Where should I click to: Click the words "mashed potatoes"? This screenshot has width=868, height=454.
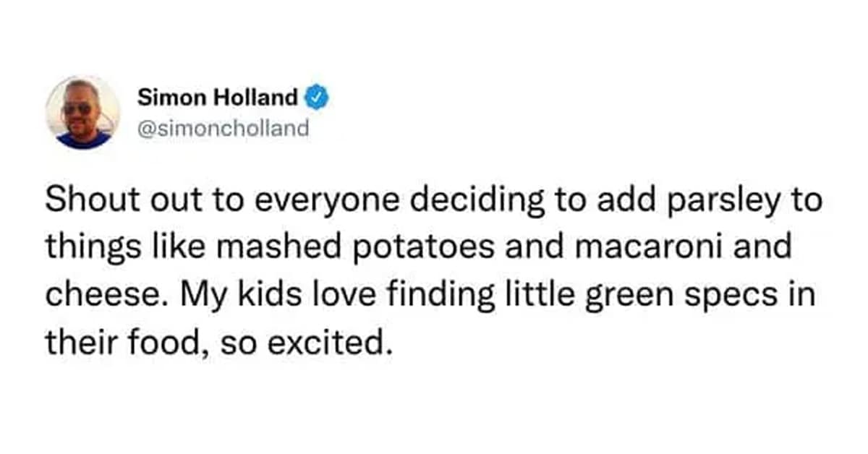336,246
